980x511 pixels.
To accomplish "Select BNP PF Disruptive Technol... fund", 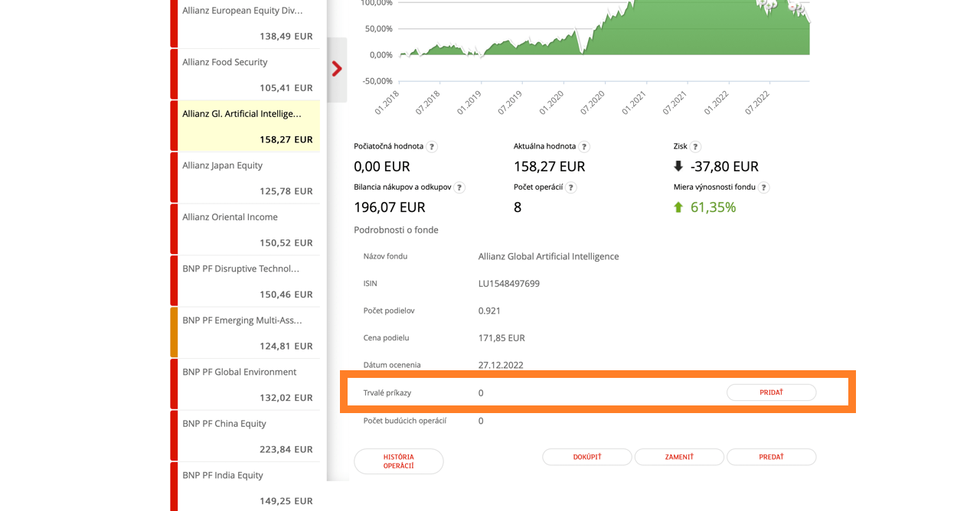I will click(x=245, y=281).
